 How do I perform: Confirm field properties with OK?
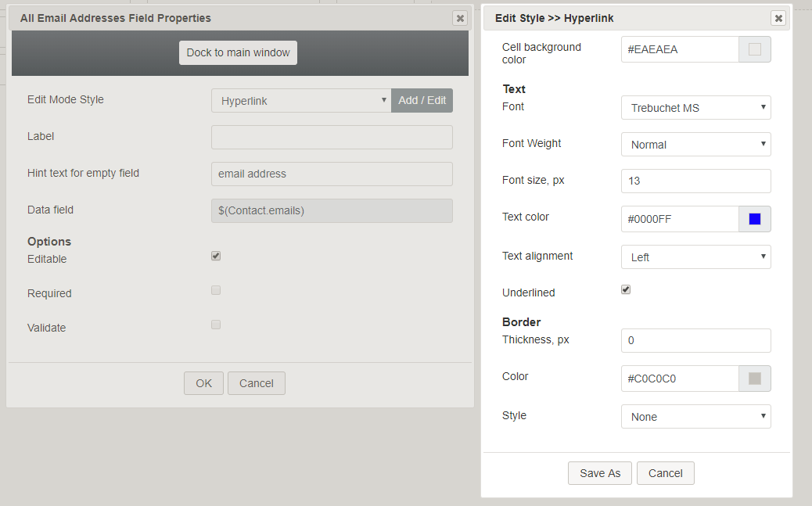click(x=203, y=383)
